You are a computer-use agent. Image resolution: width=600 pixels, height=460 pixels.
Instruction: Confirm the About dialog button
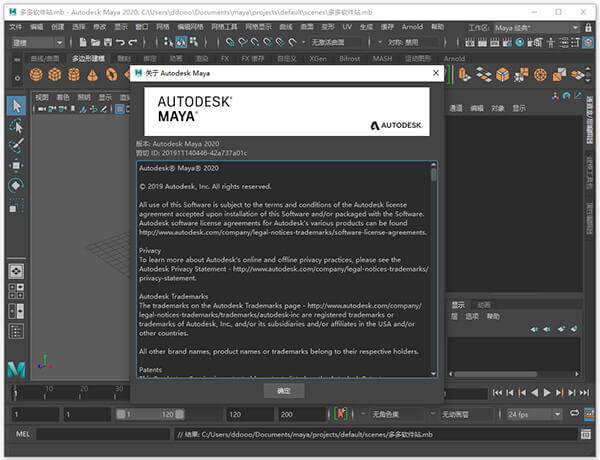tap(284, 391)
